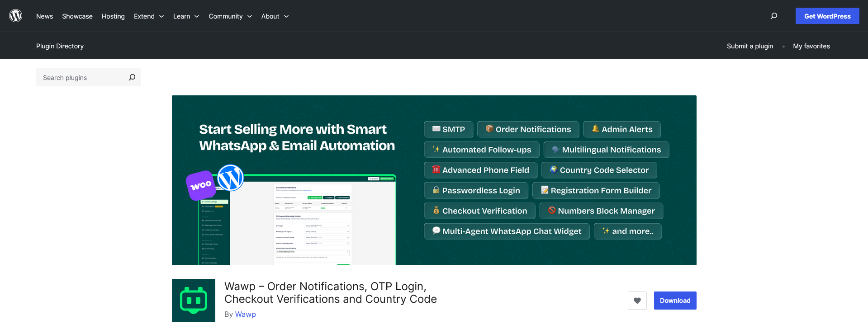Click Order Notifications label in banner
Screen dimensions: 868x329
[528, 129]
